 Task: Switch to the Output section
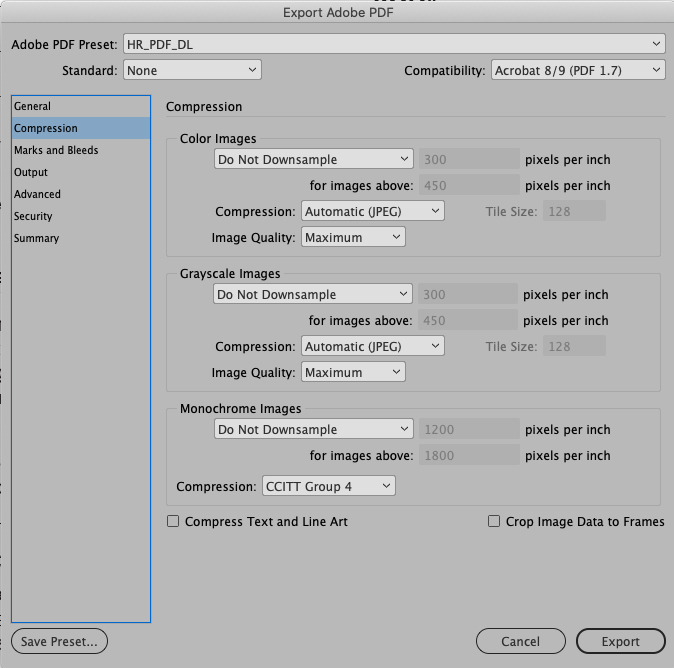coord(81,172)
